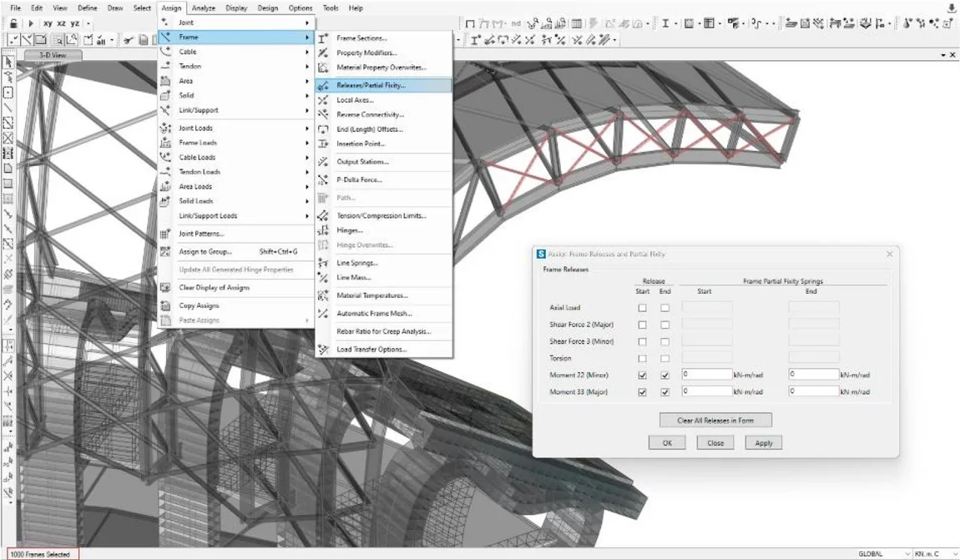Uncheck Moment 22 (Minor) Start release
This screenshot has height=560, width=960.
(x=642, y=376)
